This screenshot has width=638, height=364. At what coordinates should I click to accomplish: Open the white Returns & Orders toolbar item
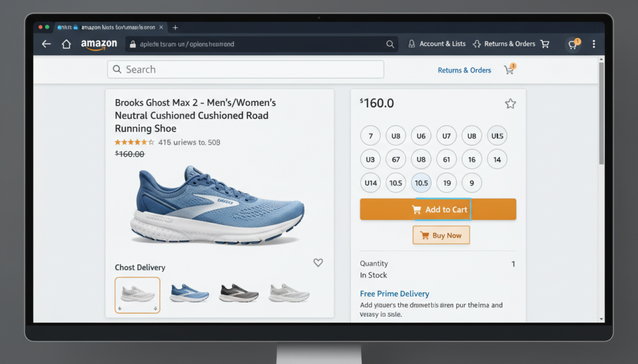click(x=504, y=44)
